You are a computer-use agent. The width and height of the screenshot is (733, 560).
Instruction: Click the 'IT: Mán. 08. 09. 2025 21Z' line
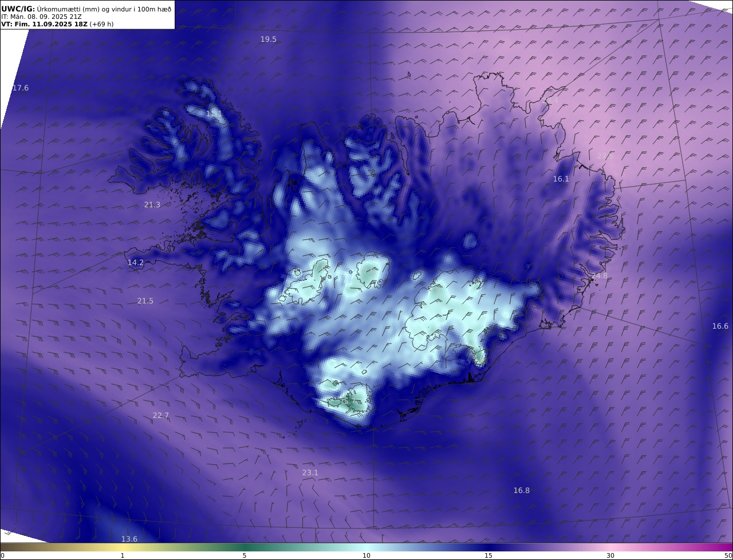(41, 17)
